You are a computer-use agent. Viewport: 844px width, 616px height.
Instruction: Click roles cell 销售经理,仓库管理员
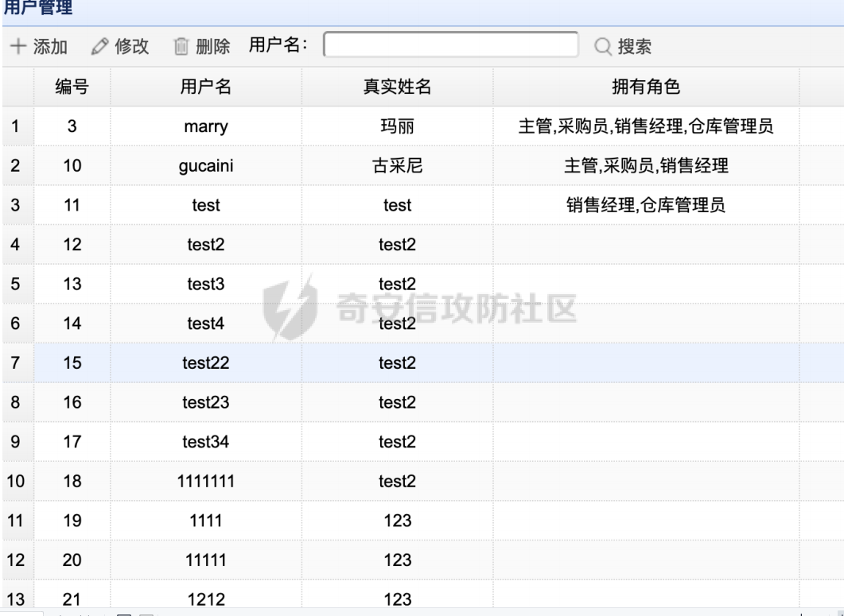646,205
